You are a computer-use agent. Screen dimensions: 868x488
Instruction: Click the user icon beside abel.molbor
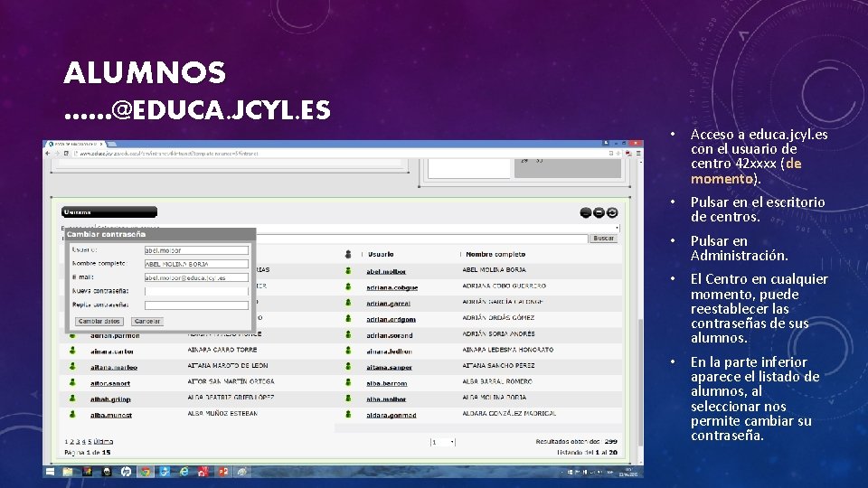pyautogui.click(x=348, y=271)
